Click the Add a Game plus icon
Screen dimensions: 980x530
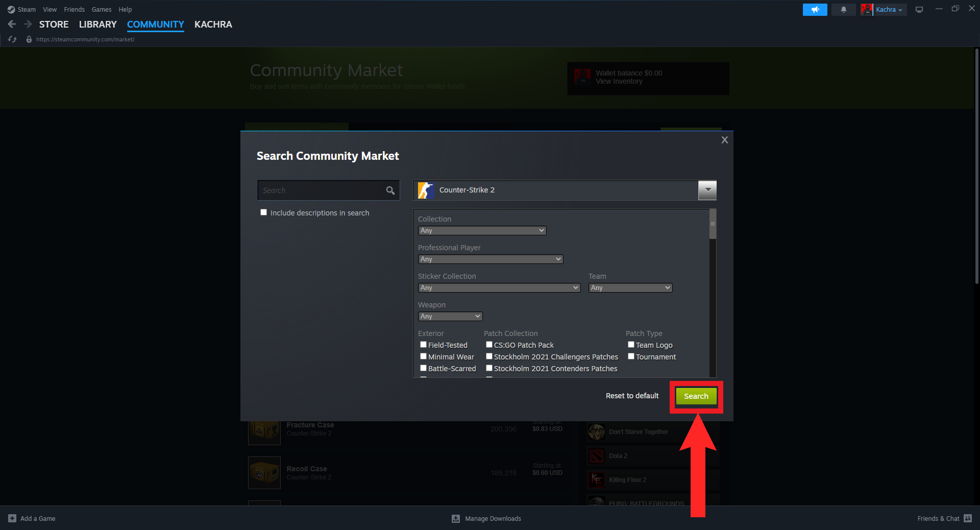click(x=12, y=518)
